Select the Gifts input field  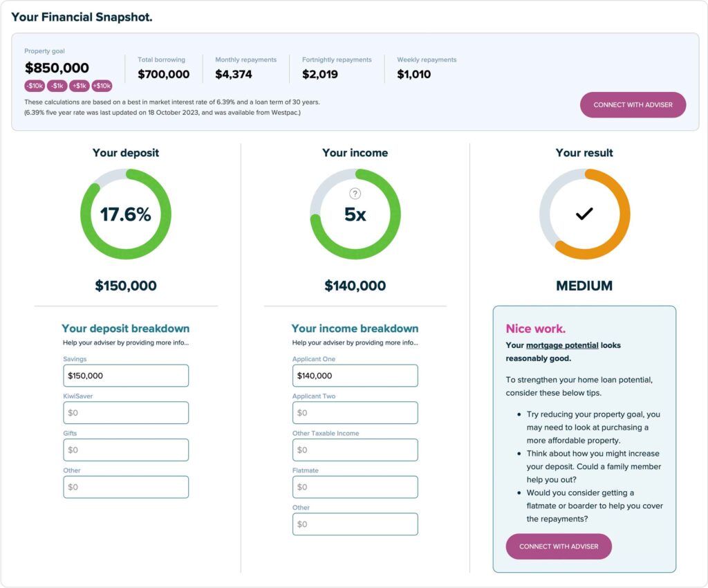[126, 450]
